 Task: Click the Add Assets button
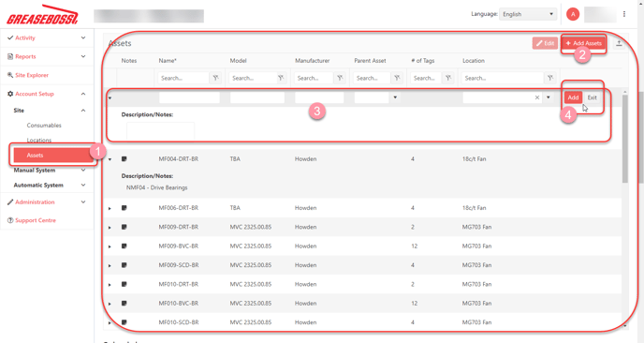[x=583, y=43]
